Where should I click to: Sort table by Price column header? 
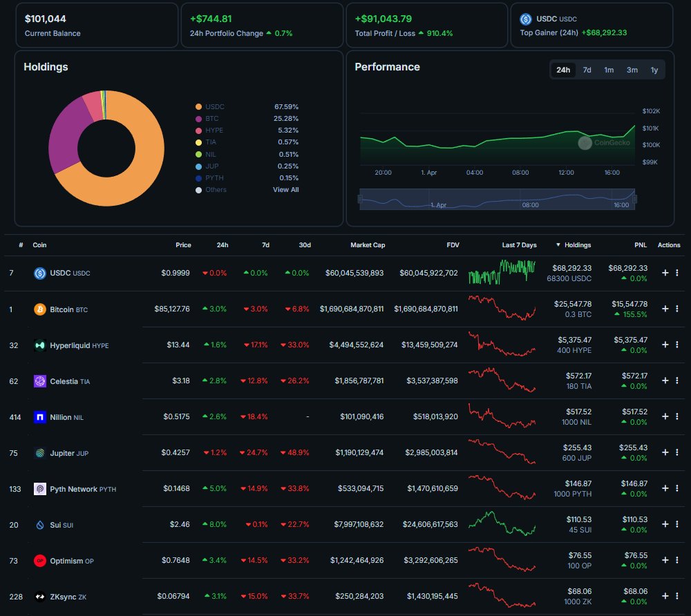point(183,245)
